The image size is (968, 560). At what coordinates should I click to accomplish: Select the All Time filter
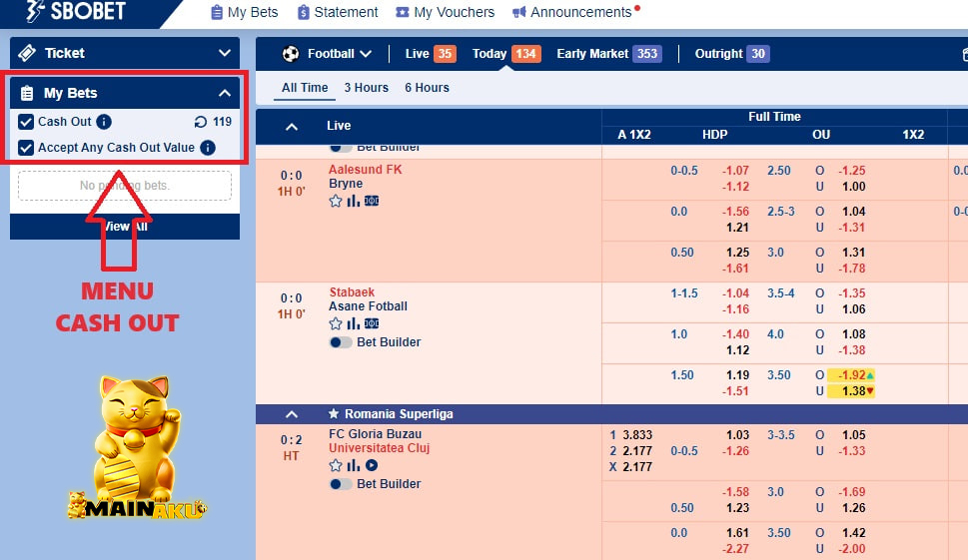click(305, 88)
